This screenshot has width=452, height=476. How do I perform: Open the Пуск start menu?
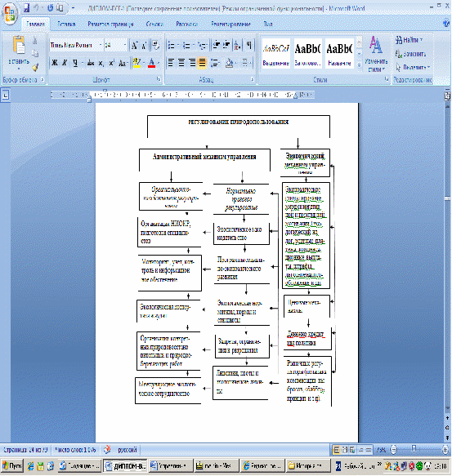12,465
